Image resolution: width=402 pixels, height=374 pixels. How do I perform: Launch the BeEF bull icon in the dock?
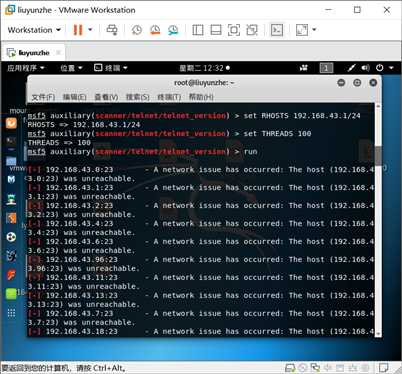[11, 256]
